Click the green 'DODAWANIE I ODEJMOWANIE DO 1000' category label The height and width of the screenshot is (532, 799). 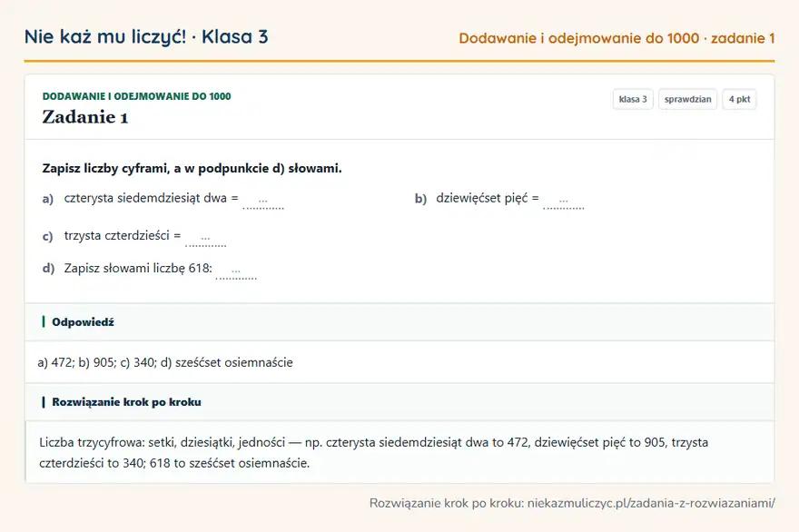tap(136, 96)
